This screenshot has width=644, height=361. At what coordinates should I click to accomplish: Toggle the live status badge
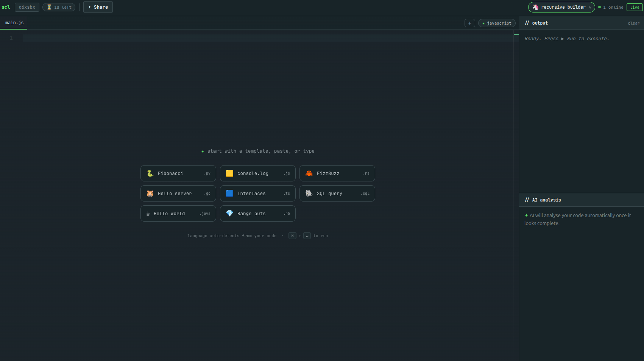(x=635, y=7)
